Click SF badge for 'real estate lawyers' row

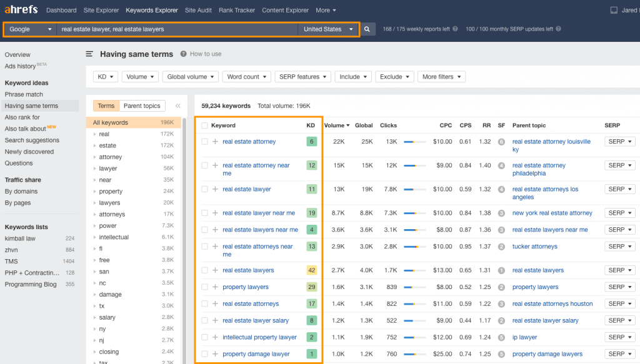pyautogui.click(x=501, y=270)
